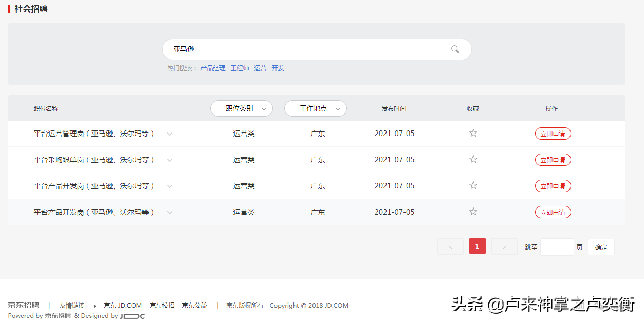Screen dimensions: 644x322
Task: Go to the previous results page
Action: [450, 247]
